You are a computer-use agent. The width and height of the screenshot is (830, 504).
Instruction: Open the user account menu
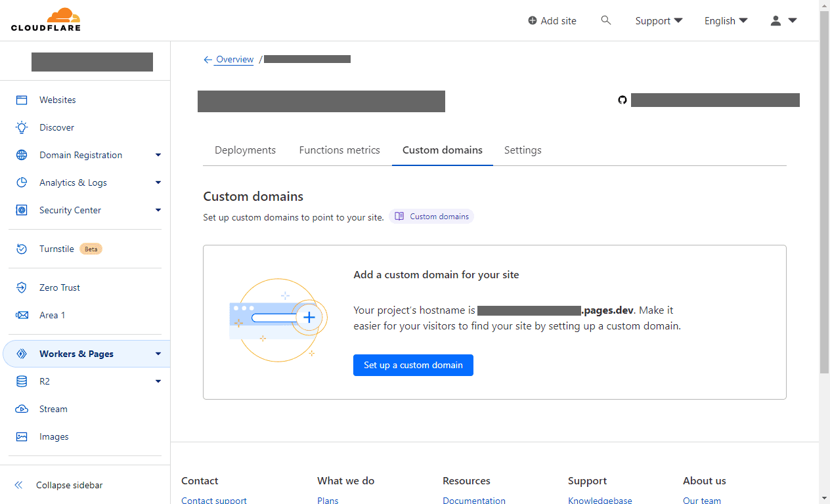point(783,20)
